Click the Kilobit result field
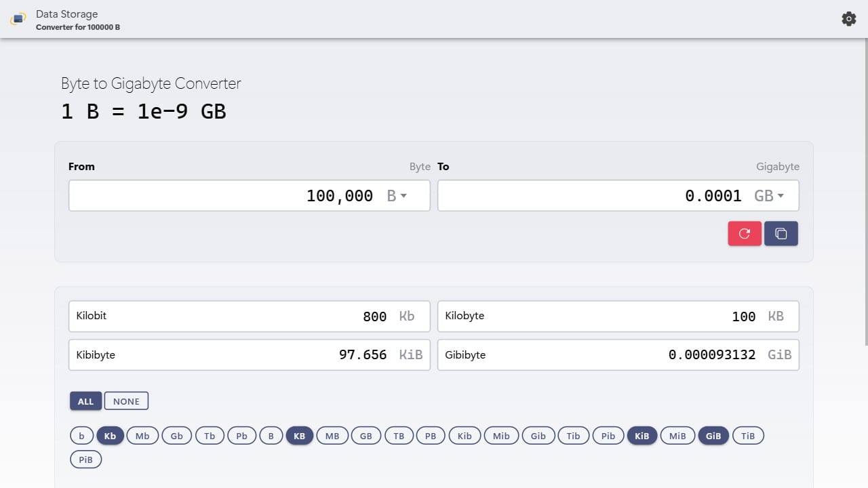Screen dimensions: 868x488 [x=249, y=316]
